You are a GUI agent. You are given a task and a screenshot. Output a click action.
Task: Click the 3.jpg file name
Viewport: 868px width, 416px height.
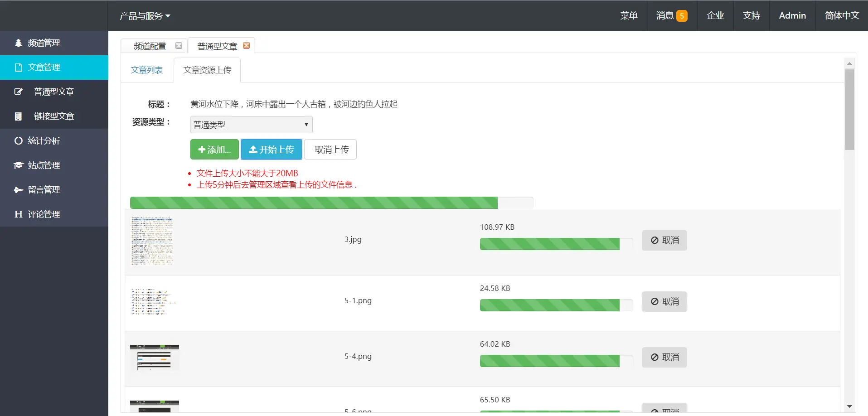click(353, 239)
